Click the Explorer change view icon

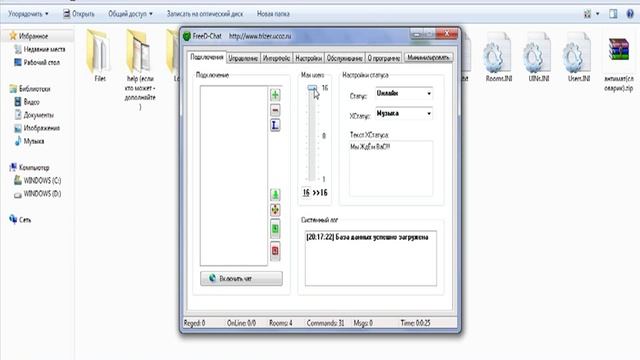[587, 14]
